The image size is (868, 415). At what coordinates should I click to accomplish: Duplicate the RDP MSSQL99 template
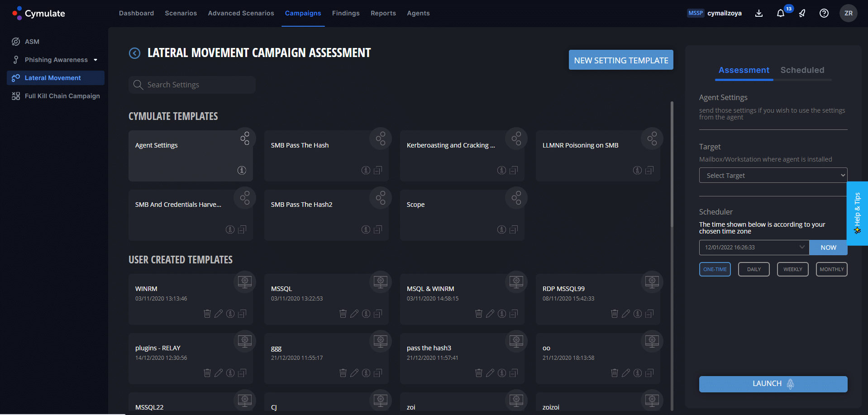[649, 314]
